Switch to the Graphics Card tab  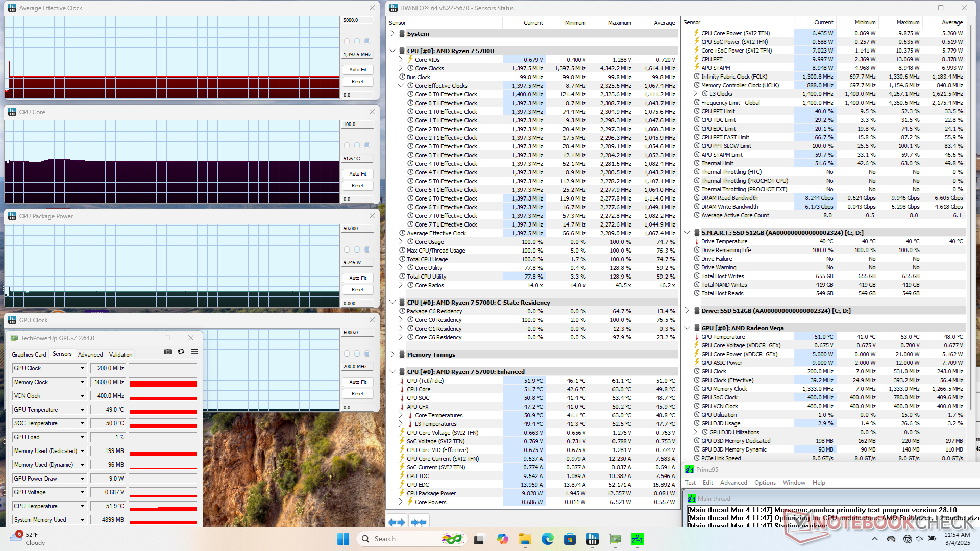(29, 355)
